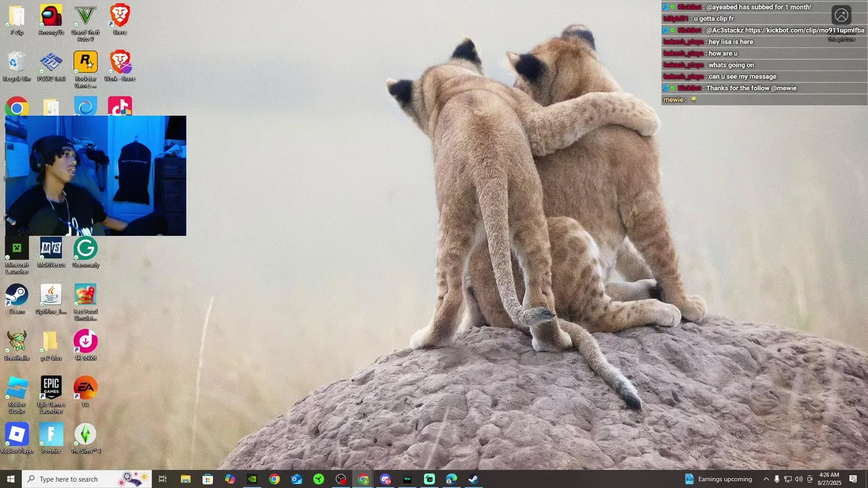Screen dimensions: 868x488
Task: Click the taskbar search box
Action: (x=87, y=479)
